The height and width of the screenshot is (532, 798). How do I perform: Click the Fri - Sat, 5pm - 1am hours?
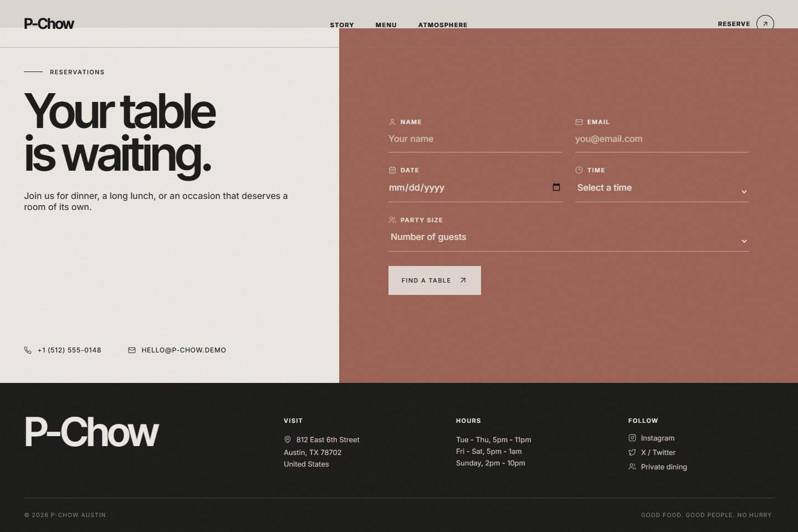coord(489,452)
